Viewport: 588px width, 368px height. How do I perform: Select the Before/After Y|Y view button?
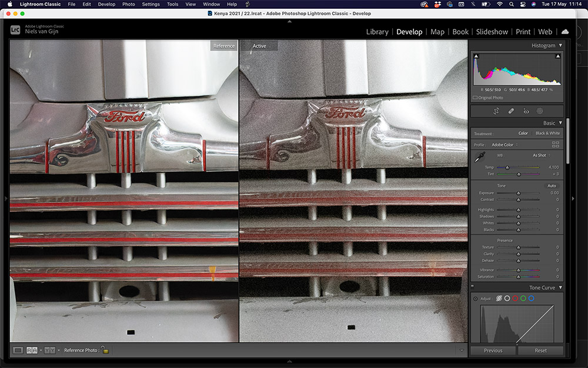tap(49, 350)
